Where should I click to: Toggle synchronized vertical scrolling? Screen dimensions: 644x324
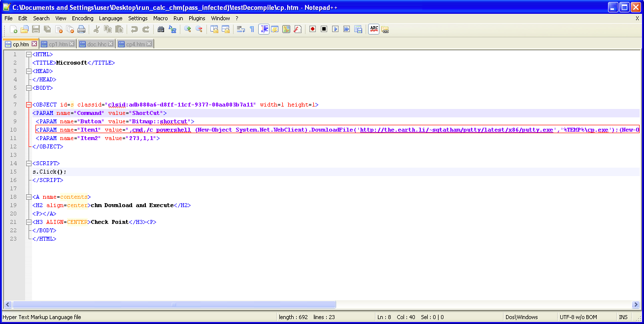click(214, 29)
